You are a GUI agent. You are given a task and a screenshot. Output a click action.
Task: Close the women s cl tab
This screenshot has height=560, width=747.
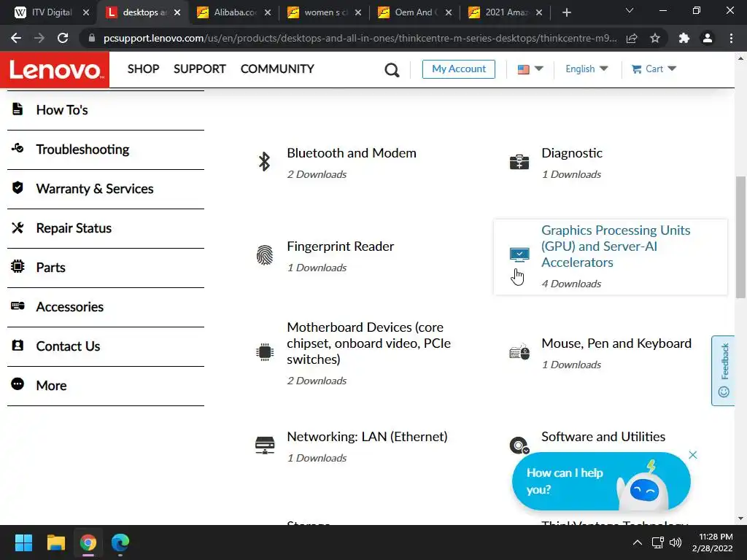(x=357, y=12)
